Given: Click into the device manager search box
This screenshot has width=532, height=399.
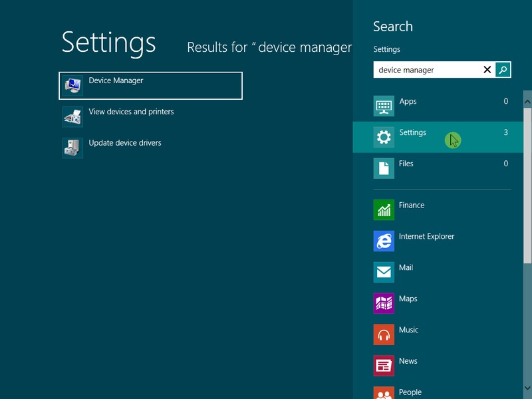Looking at the screenshot, I should pyautogui.click(x=426, y=70).
